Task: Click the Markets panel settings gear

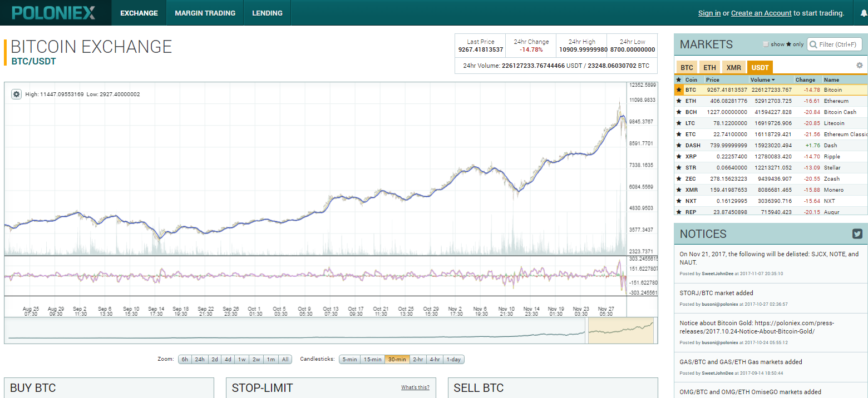Action: tap(859, 66)
